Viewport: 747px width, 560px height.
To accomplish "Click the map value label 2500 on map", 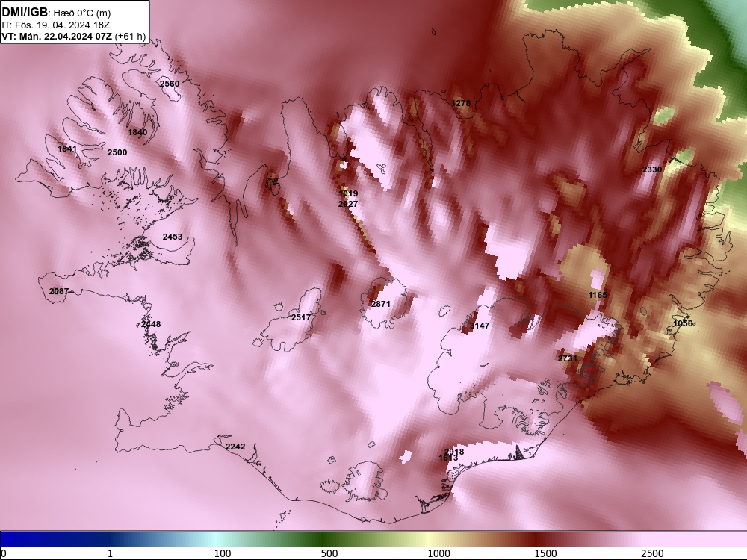I will pyautogui.click(x=117, y=152).
